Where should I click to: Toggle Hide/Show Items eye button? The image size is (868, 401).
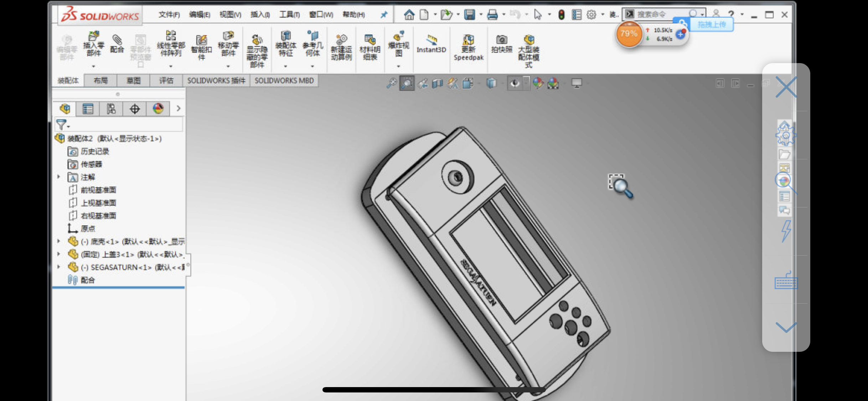tap(515, 83)
